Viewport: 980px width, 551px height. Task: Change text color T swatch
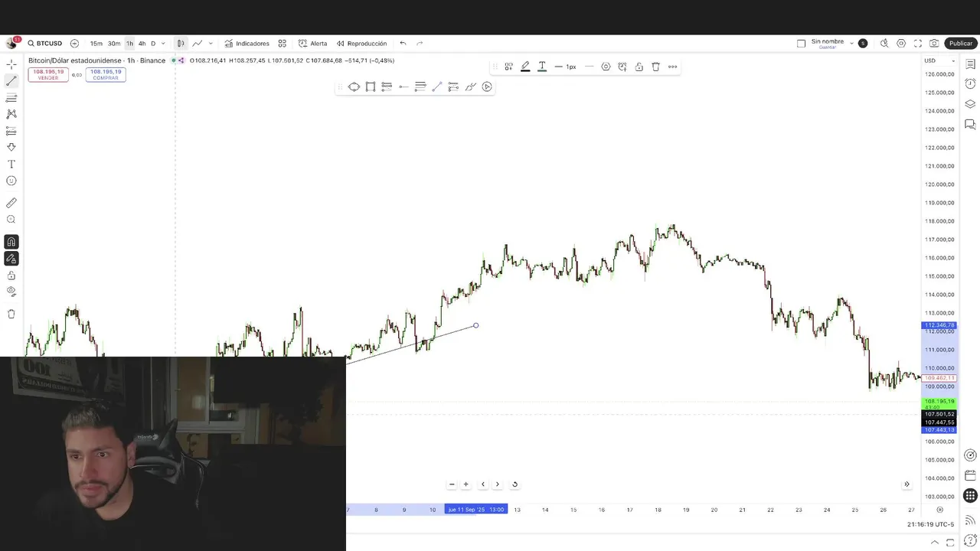point(542,67)
